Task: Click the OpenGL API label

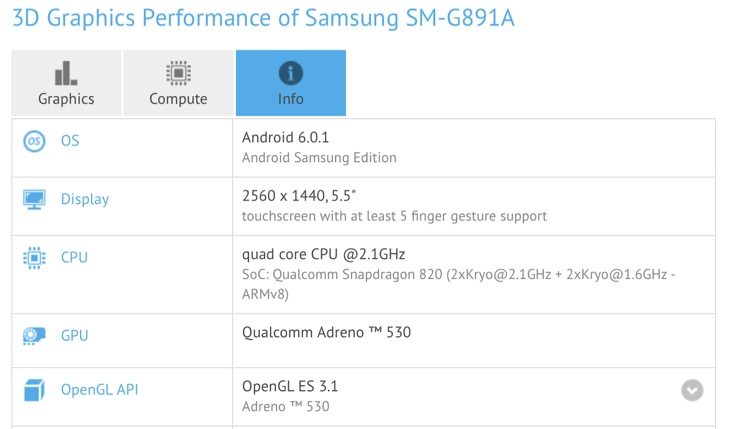Action: [x=99, y=390]
